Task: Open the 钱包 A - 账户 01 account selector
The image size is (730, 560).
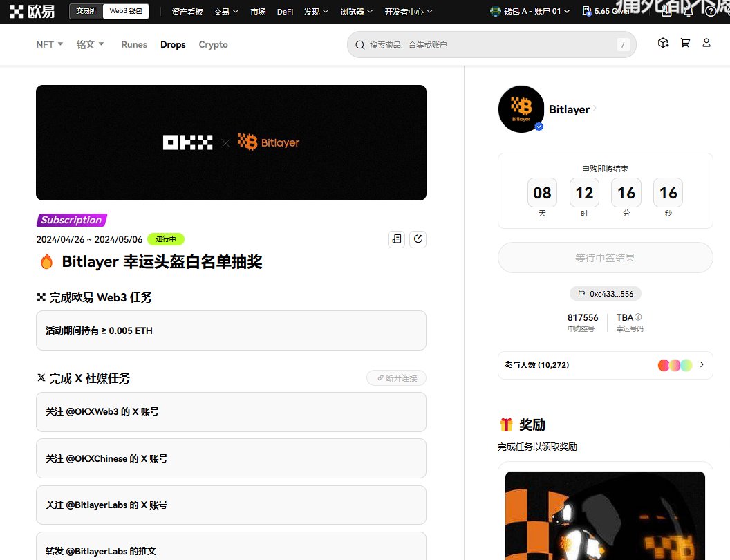Action: [x=530, y=11]
